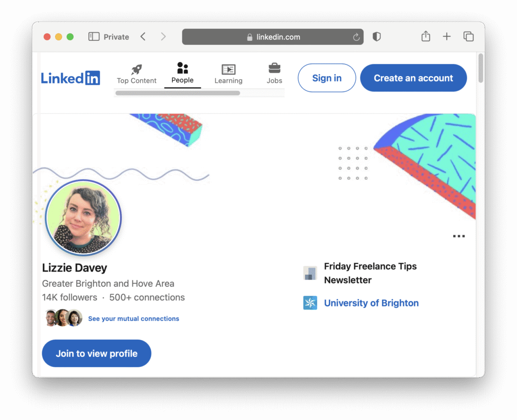
Task: Open Learning via its book icon
Action: pos(228,69)
